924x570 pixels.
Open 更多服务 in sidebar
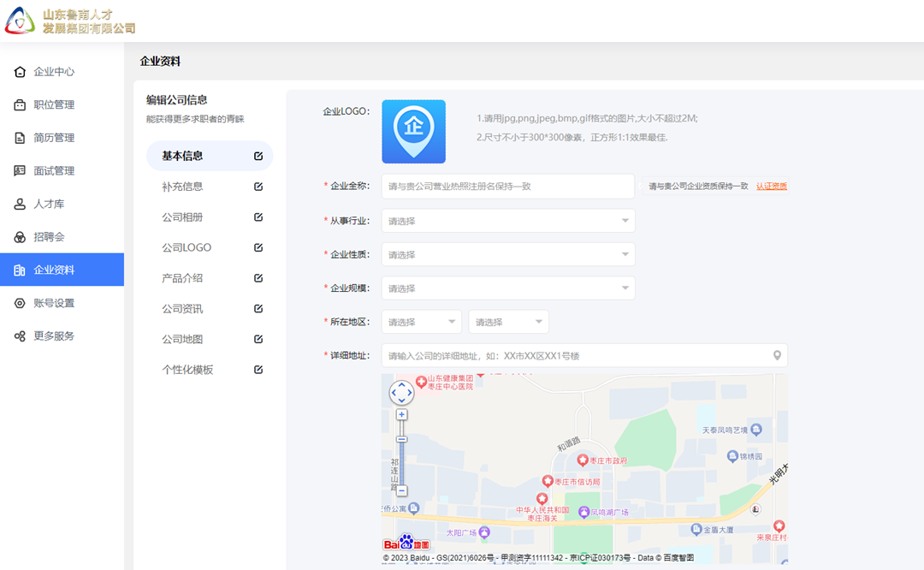click(62, 336)
